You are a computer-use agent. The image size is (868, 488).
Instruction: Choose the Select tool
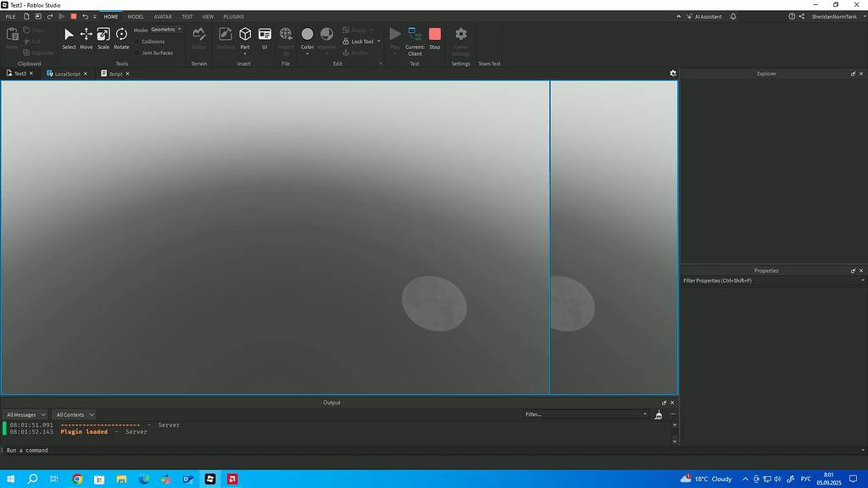69,39
